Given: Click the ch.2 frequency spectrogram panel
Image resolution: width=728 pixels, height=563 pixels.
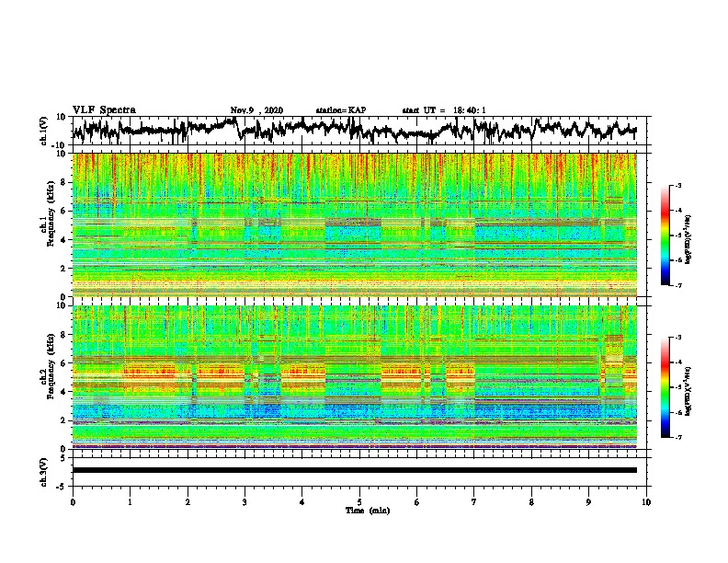Looking at the screenshot, I should pos(355,377).
